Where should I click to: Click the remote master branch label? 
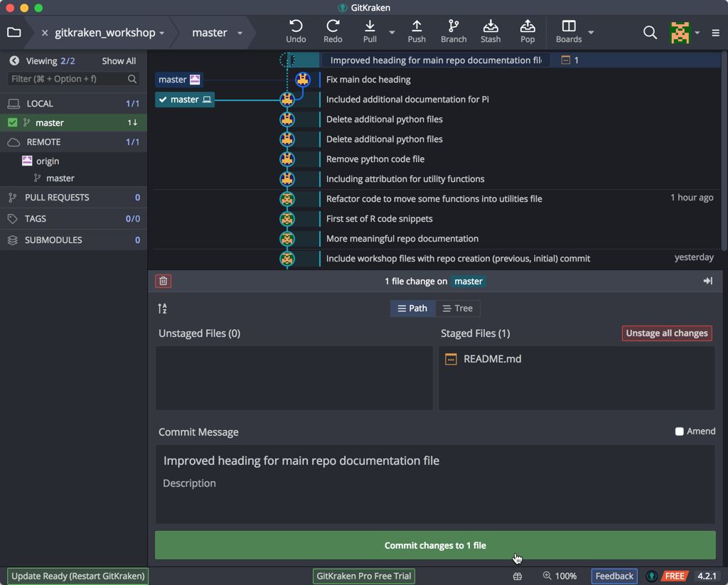[179, 80]
